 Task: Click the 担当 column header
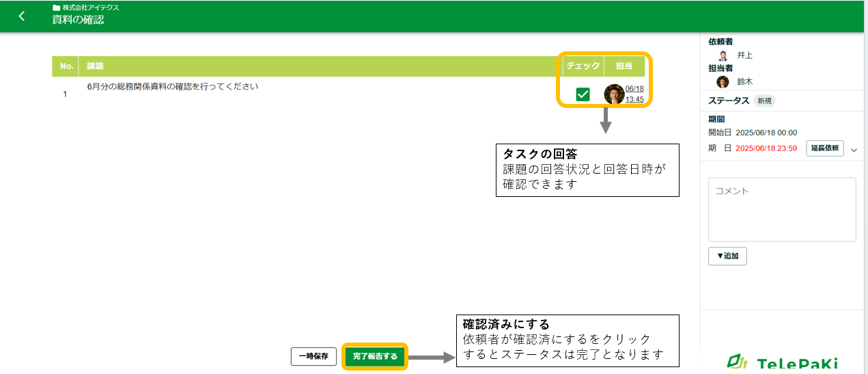tap(624, 66)
